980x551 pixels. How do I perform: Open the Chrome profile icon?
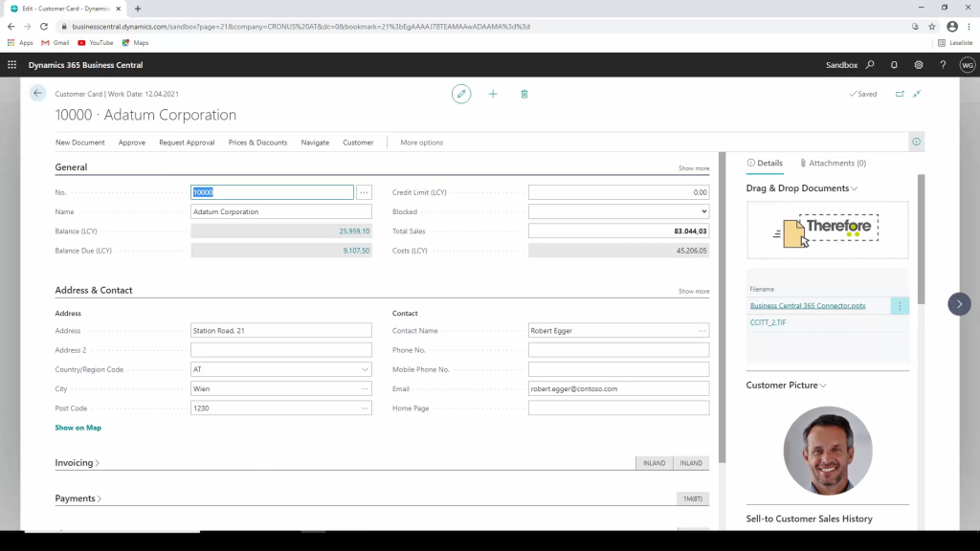pyautogui.click(x=952, y=26)
